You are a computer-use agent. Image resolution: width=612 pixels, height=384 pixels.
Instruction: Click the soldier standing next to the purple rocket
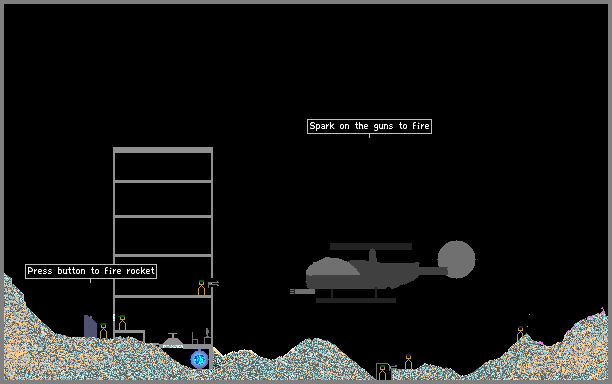click(x=103, y=331)
